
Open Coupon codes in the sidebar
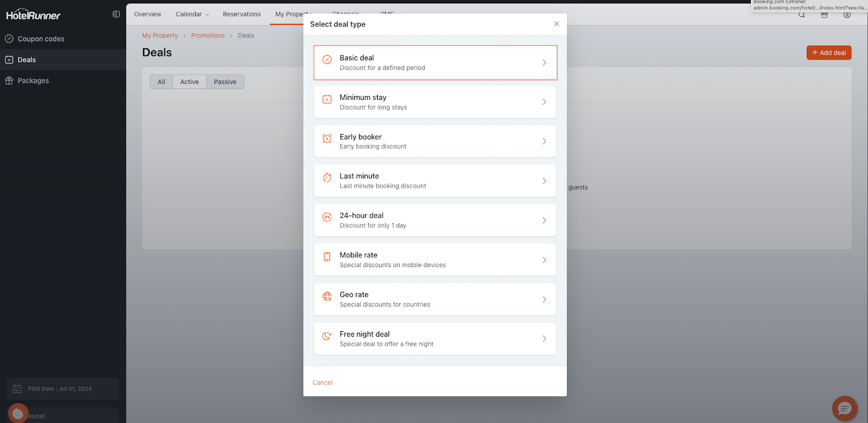(41, 39)
